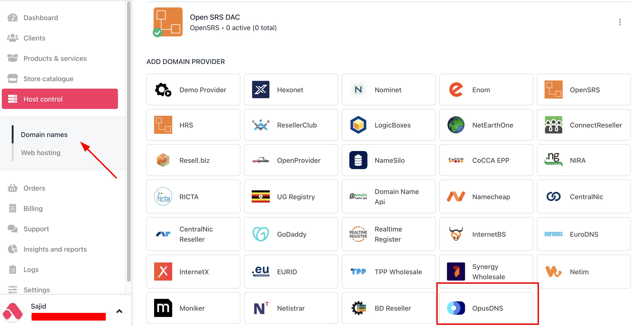Click the Netistrar logo icon

[261, 308]
